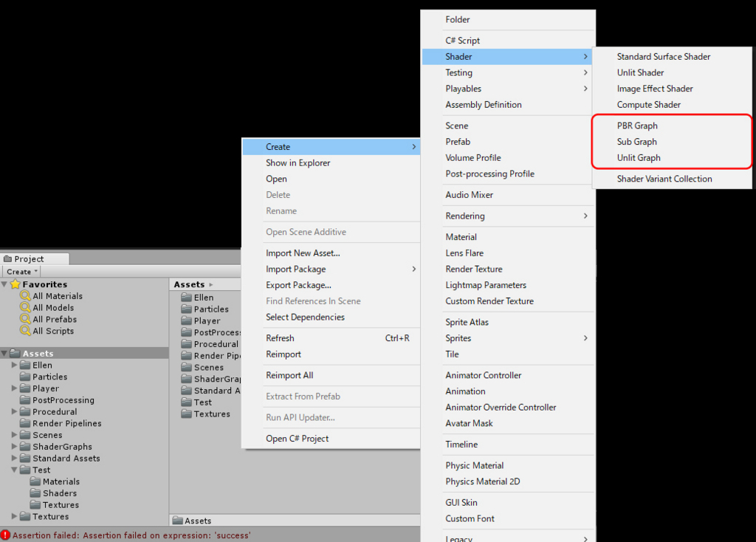The width and height of the screenshot is (756, 542).
Task: Open the Create dropdown in Project panel
Action: click(x=21, y=272)
